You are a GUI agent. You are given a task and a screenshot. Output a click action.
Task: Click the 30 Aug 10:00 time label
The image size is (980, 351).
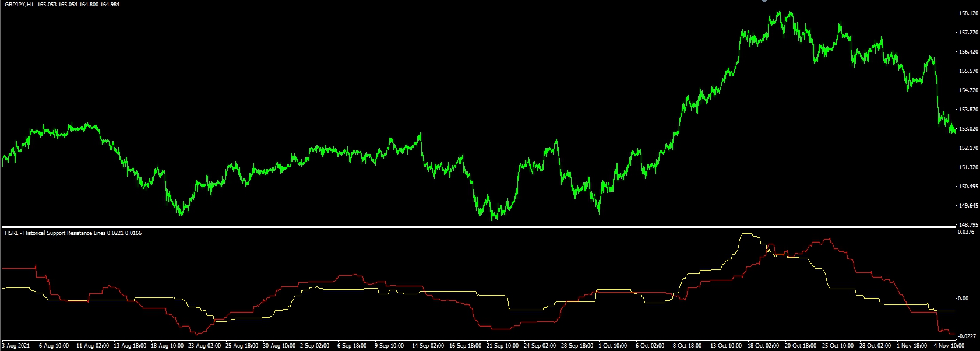[279, 346]
